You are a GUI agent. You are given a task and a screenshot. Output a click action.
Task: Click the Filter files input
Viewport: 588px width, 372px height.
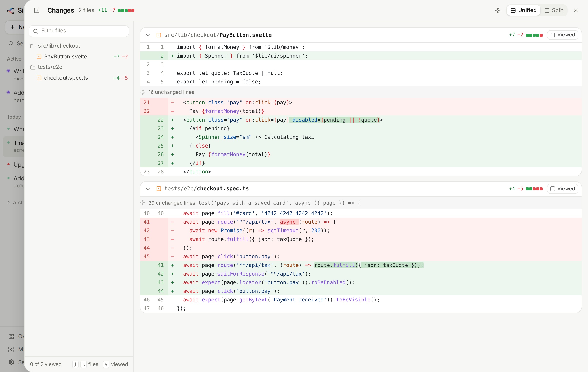tap(79, 31)
